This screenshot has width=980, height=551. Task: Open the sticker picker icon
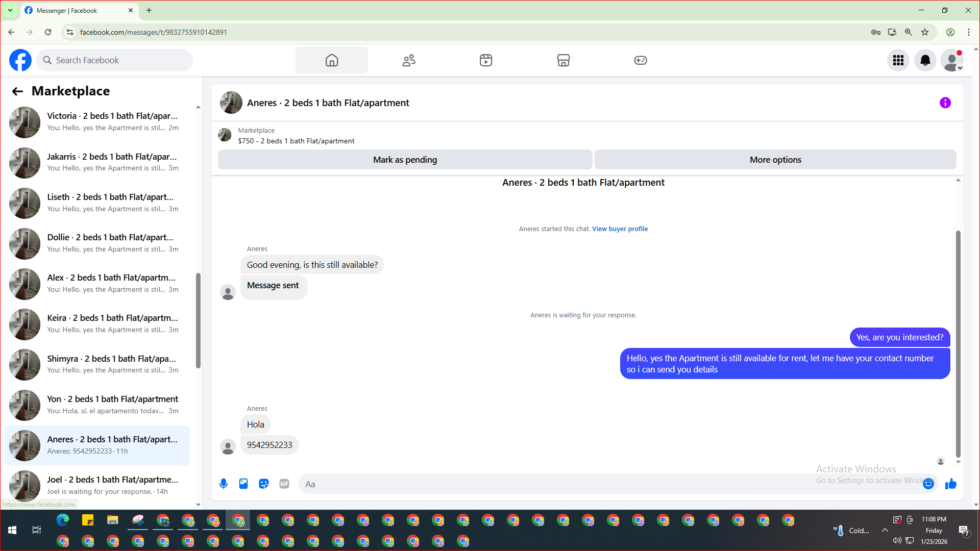point(264,484)
